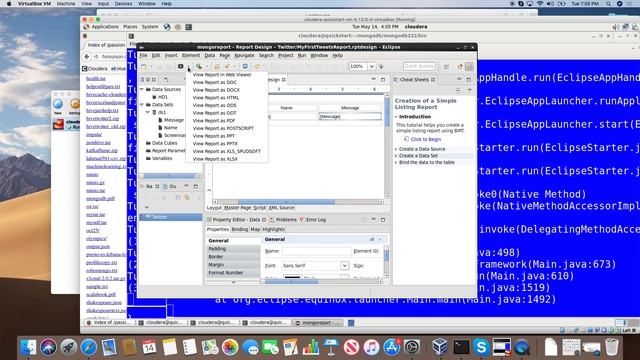Select the MD1 data source
640x360 pixels.
click(162, 97)
